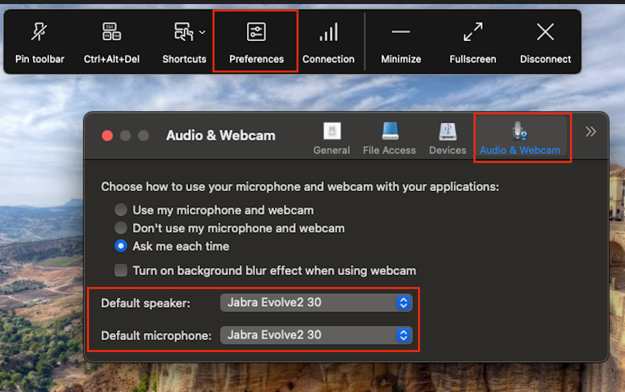Send Ctrl+Alt+Del to remote desktop
This screenshot has width=625, height=392.
pos(112,42)
